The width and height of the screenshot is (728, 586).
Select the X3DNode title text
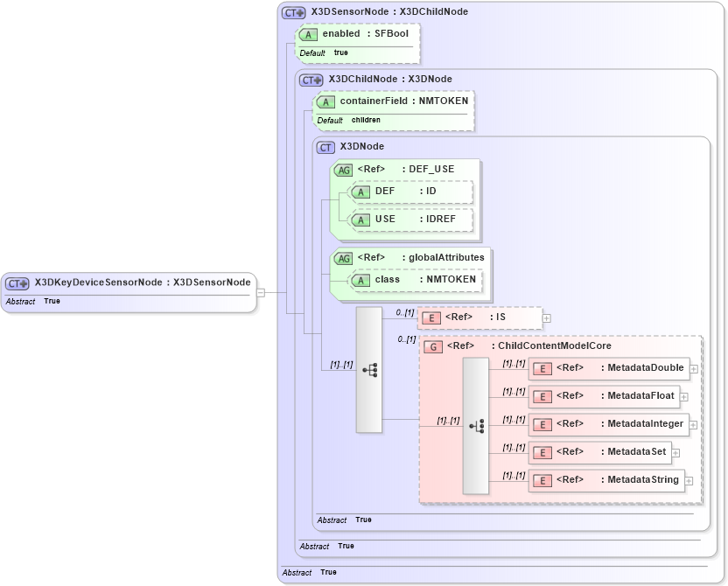361,146
